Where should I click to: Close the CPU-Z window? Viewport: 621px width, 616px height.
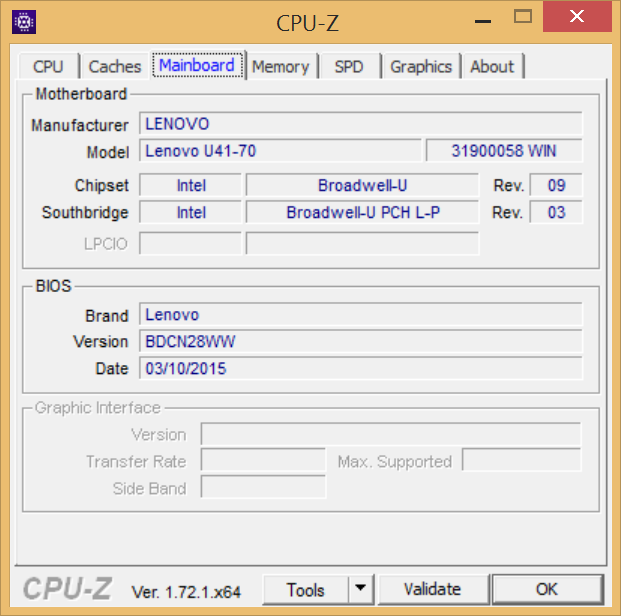coord(577,17)
